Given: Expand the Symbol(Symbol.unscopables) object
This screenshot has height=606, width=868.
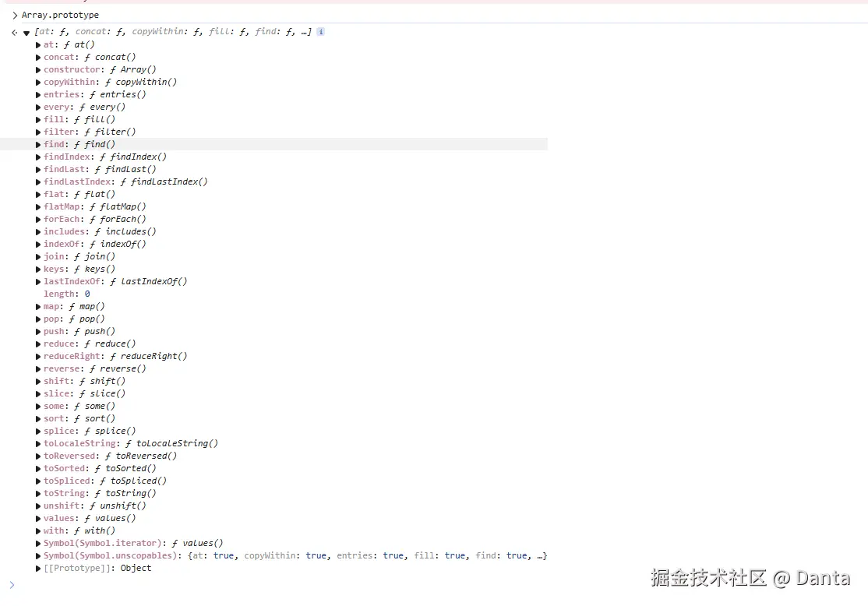Looking at the screenshot, I should 38,555.
